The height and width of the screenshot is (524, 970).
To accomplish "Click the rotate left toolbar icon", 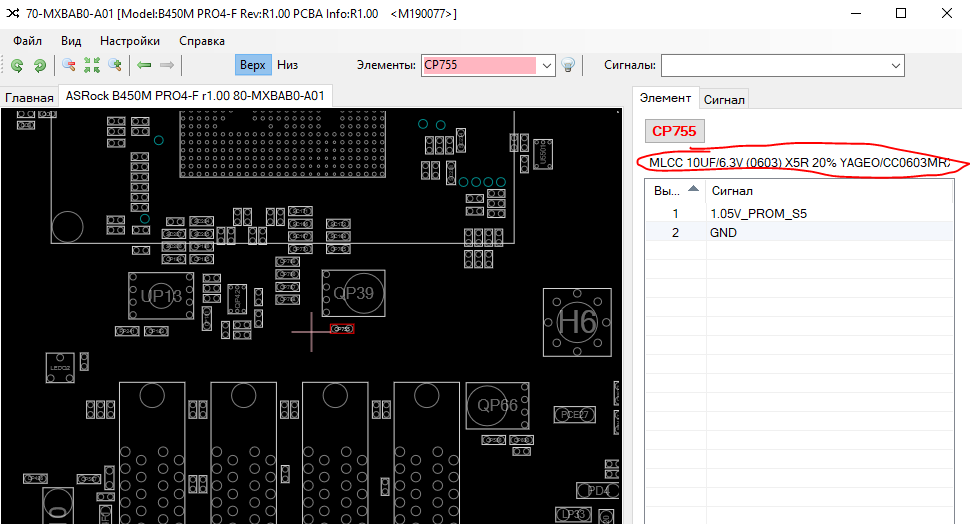I will (17, 65).
